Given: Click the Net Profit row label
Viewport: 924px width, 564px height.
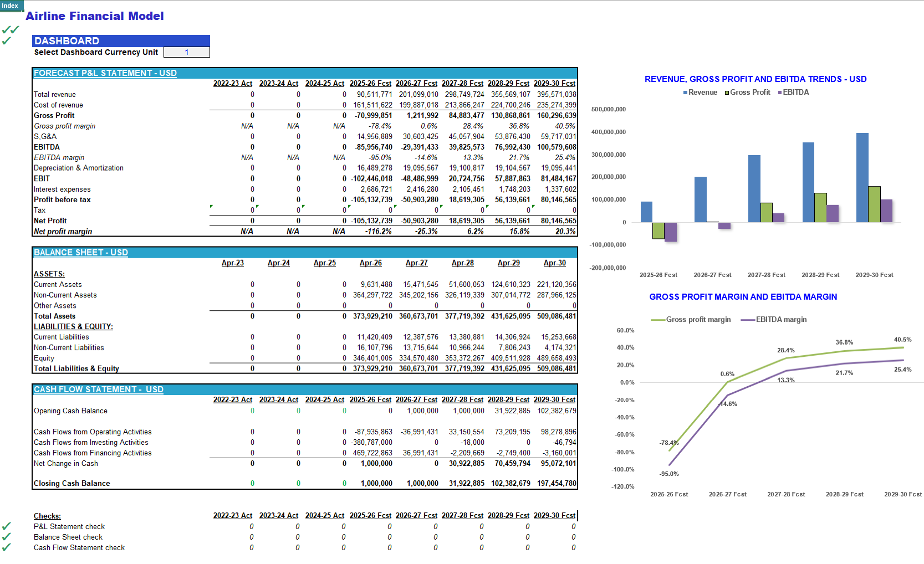Looking at the screenshot, I should pyautogui.click(x=50, y=221).
